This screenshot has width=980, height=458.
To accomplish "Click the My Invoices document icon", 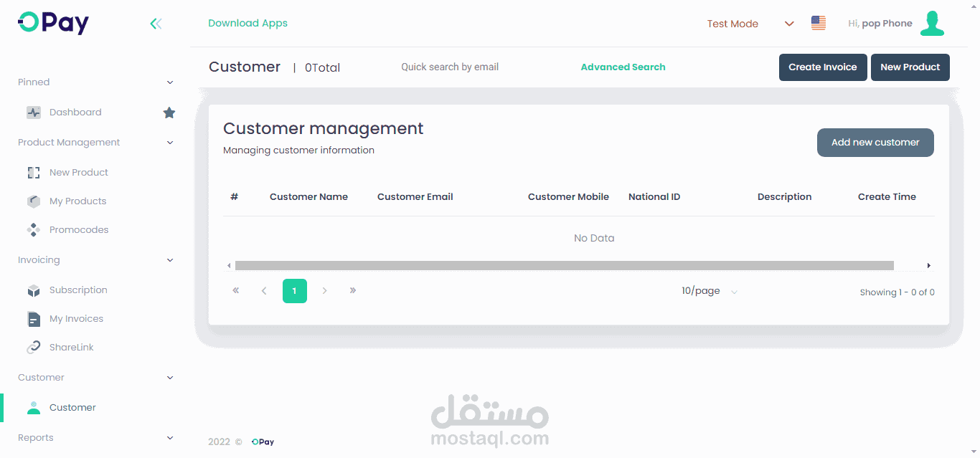I will [x=34, y=319].
